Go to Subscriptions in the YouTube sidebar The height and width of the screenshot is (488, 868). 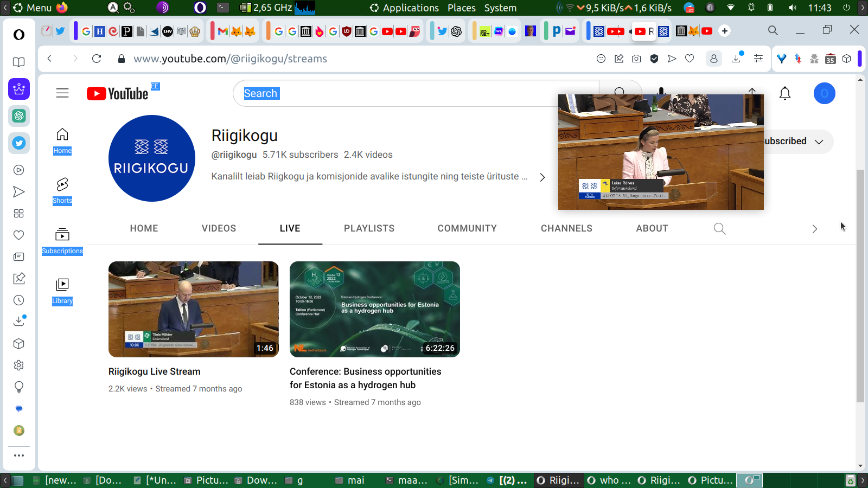click(62, 241)
